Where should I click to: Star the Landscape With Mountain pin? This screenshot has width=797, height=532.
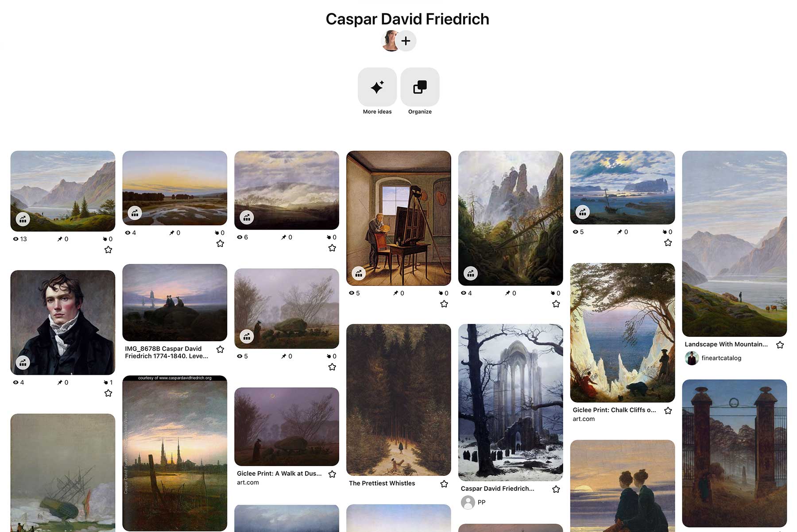pos(780,345)
